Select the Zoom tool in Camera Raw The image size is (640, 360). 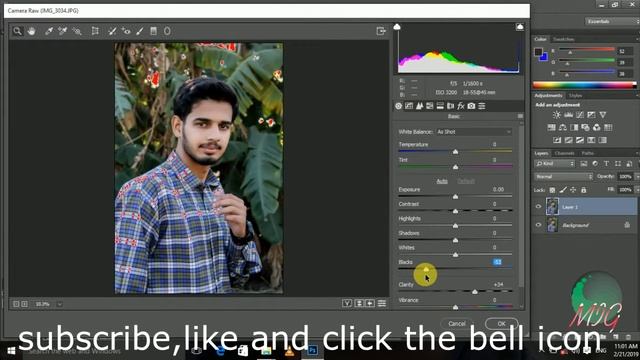click(x=17, y=31)
